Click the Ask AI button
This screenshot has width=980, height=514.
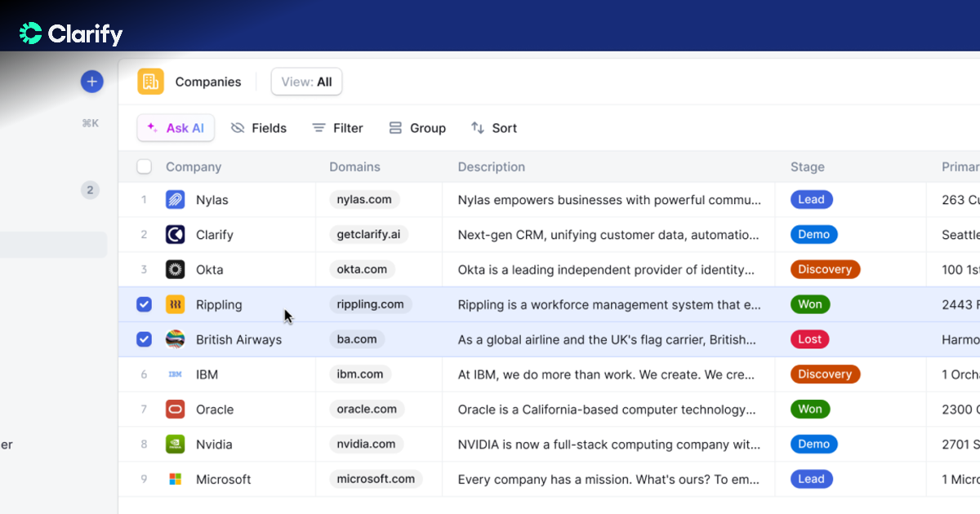coord(176,128)
